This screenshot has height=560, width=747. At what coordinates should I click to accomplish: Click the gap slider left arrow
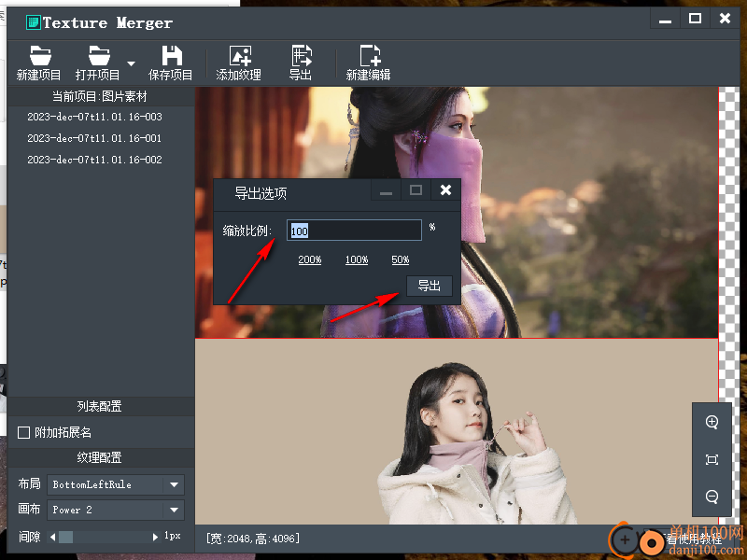click(x=52, y=538)
